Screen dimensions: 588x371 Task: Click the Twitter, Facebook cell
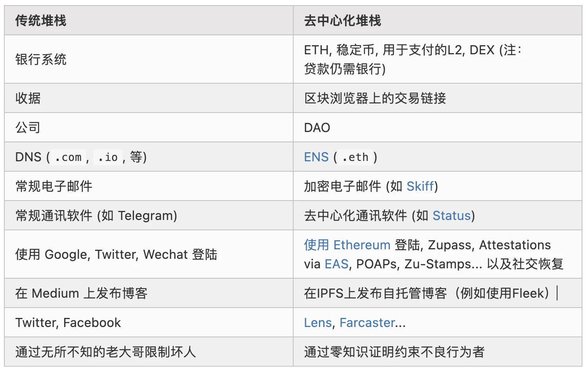[68, 323]
